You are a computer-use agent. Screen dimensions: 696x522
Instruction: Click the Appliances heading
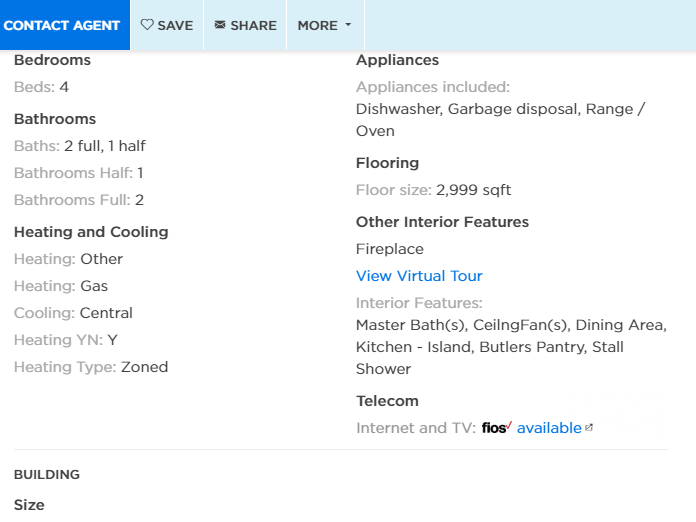pyautogui.click(x=397, y=60)
